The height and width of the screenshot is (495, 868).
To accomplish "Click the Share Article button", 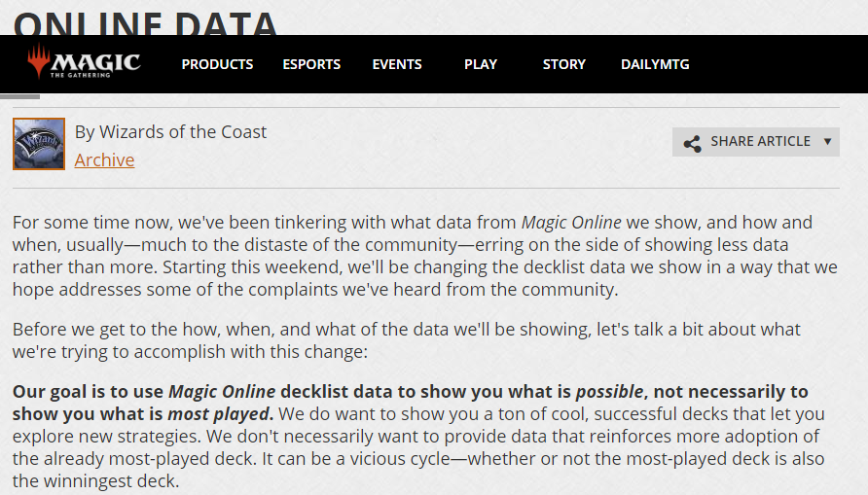I will click(756, 142).
